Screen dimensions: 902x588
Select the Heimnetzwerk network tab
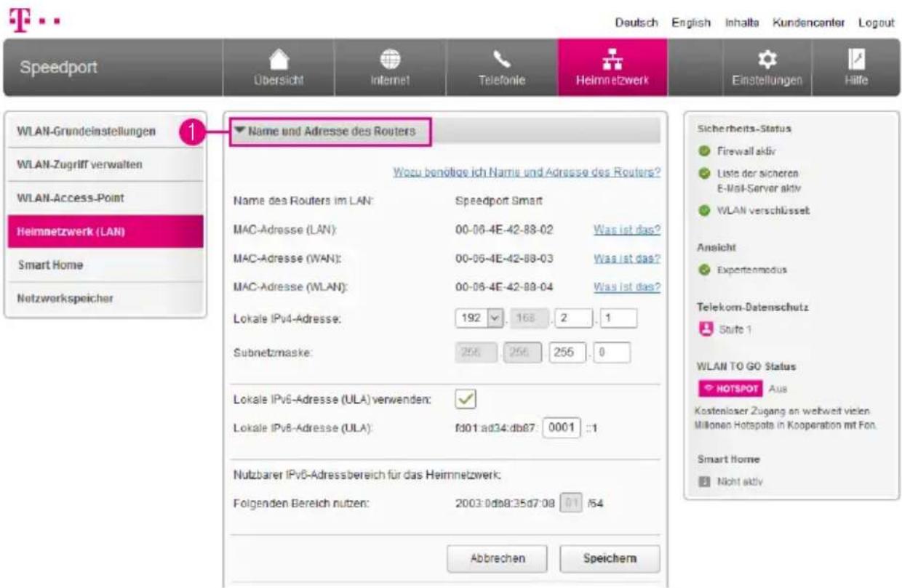(612, 68)
